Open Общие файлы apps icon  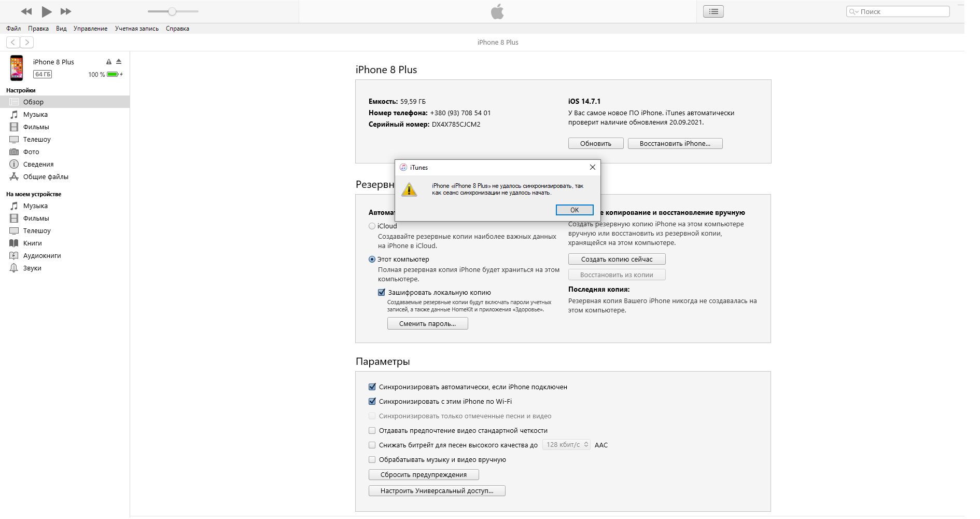pyautogui.click(x=14, y=176)
